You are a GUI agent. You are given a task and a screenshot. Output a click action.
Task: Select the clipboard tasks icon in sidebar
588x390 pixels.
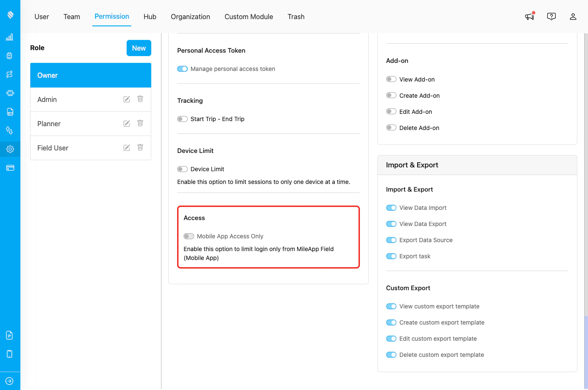point(10,55)
